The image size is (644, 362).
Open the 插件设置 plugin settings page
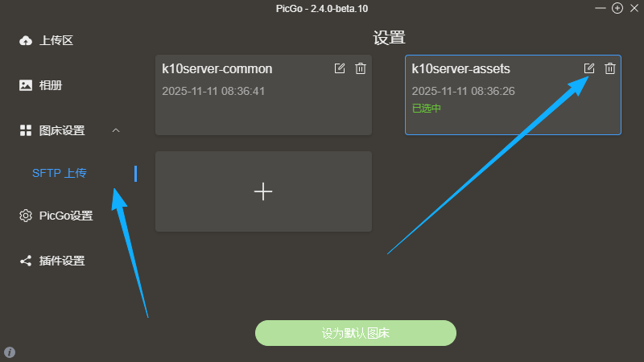coord(62,261)
